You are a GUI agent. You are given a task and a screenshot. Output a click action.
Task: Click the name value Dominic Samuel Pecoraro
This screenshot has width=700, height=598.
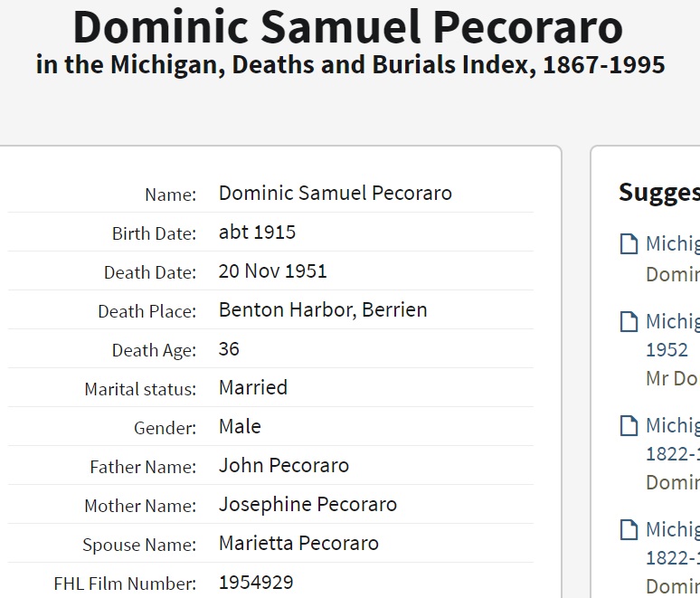pyautogui.click(x=335, y=193)
